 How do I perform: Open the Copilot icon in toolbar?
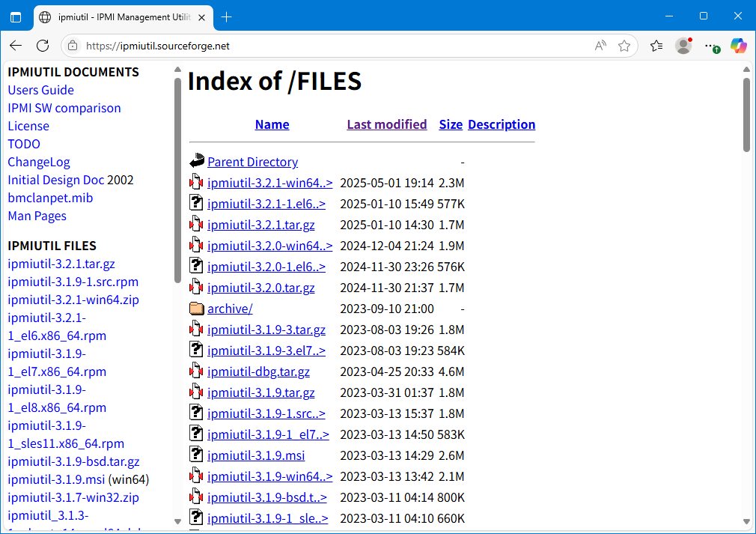click(x=739, y=46)
